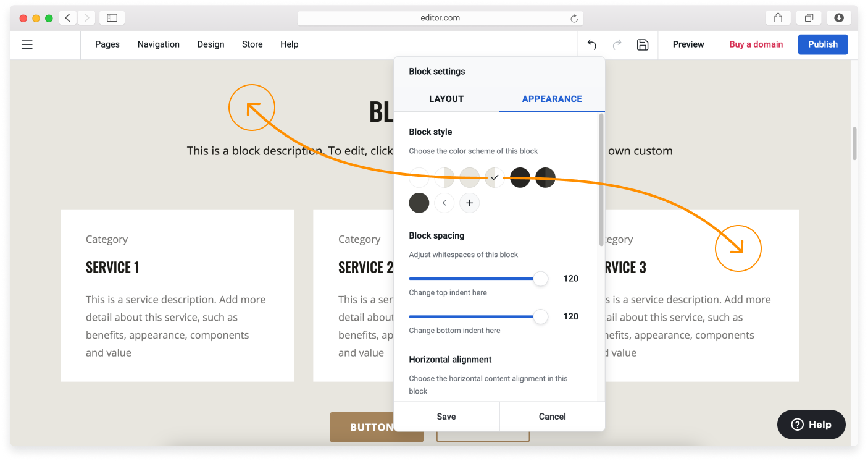Click the brown BUTTON on the page
This screenshot has height=461, width=868.
pos(377,427)
